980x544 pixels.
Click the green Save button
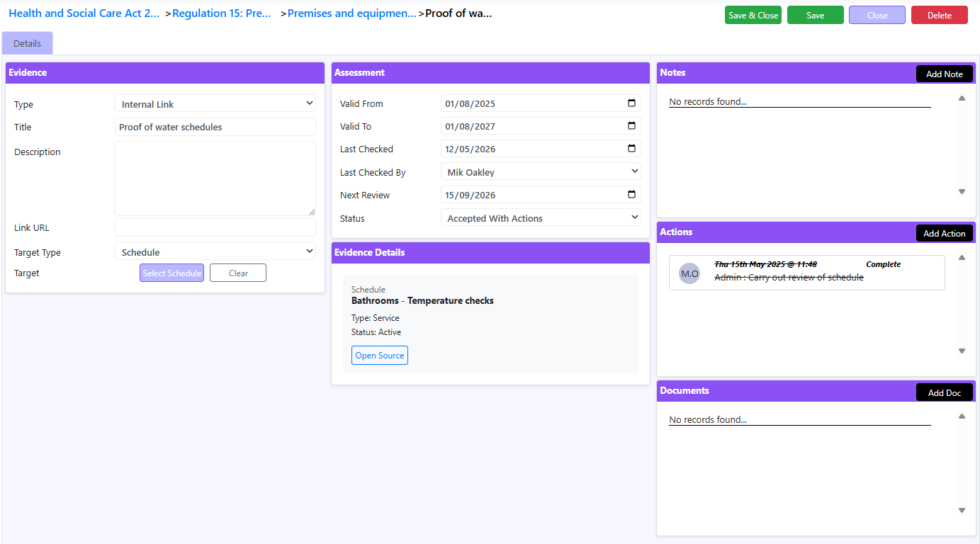(x=816, y=15)
